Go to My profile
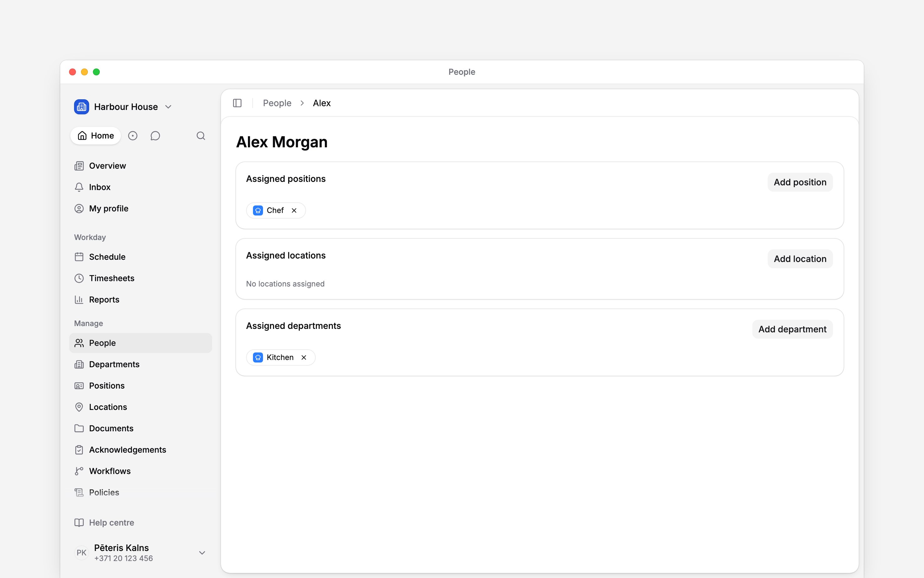 coord(141,209)
